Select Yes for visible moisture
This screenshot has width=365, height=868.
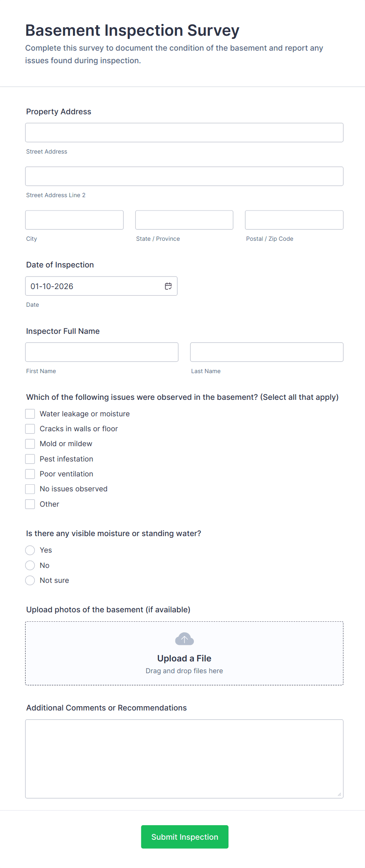tap(30, 550)
